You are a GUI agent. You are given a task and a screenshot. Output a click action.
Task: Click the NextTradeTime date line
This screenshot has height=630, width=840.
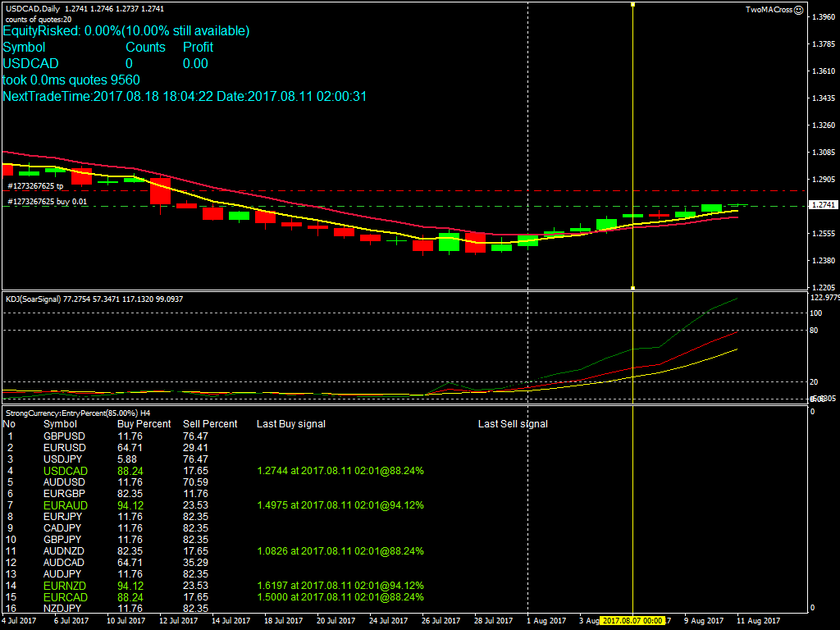pyautogui.click(x=185, y=97)
